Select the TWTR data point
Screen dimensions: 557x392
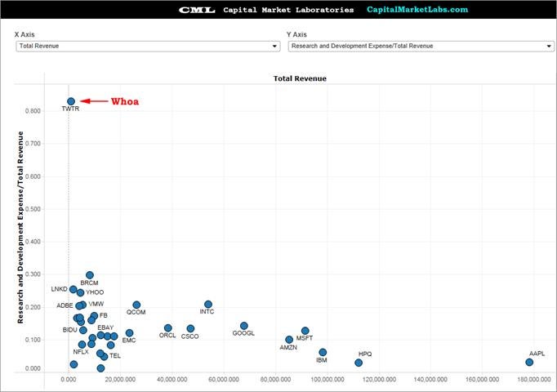point(71,101)
